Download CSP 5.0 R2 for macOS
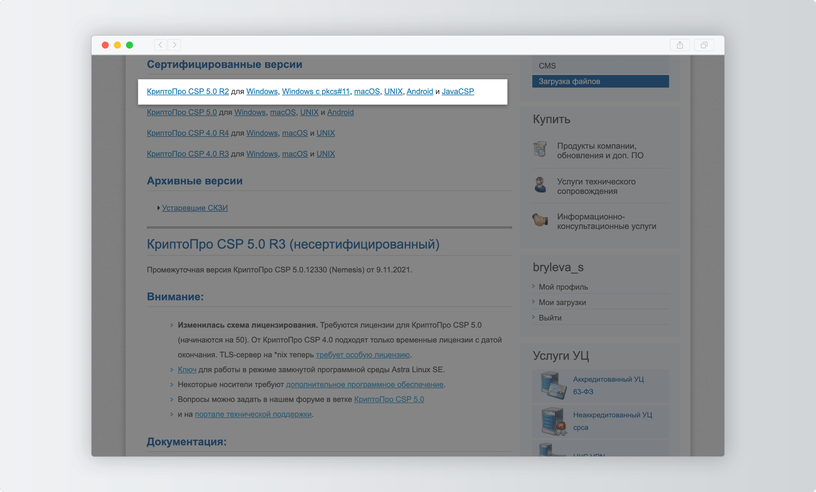The image size is (816, 492). coord(367,91)
